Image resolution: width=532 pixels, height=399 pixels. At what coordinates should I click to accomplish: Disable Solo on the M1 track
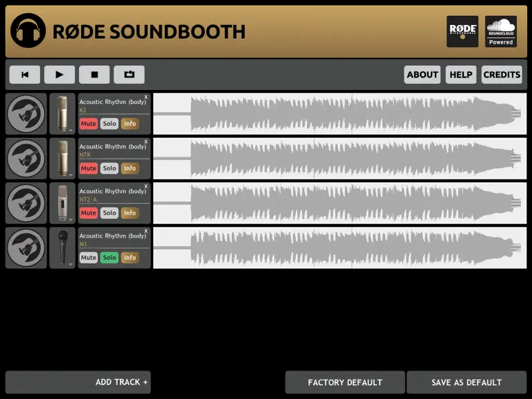(x=109, y=258)
